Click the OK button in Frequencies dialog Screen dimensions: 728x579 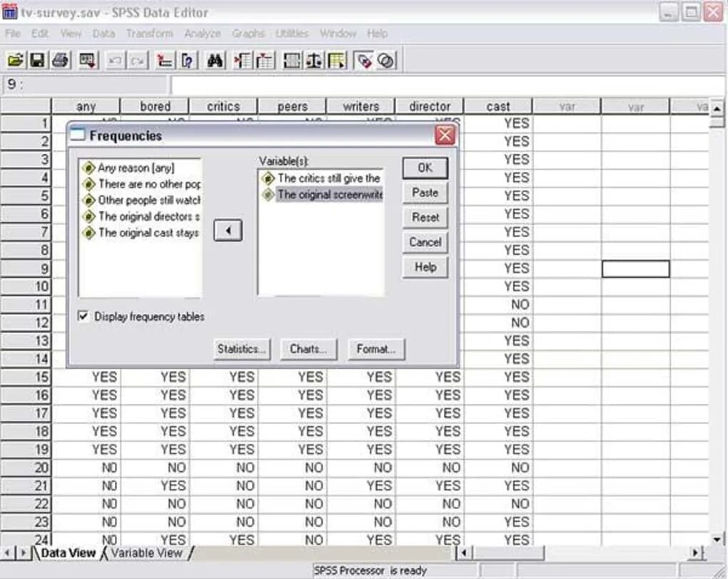(425, 168)
